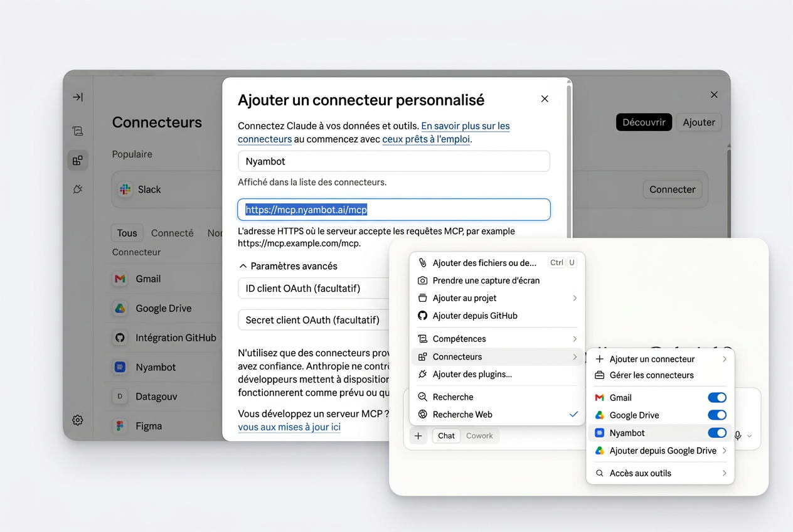Click the connector name field containing Nyambot
The height and width of the screenshot is (532, 793).
coord(394,161)
